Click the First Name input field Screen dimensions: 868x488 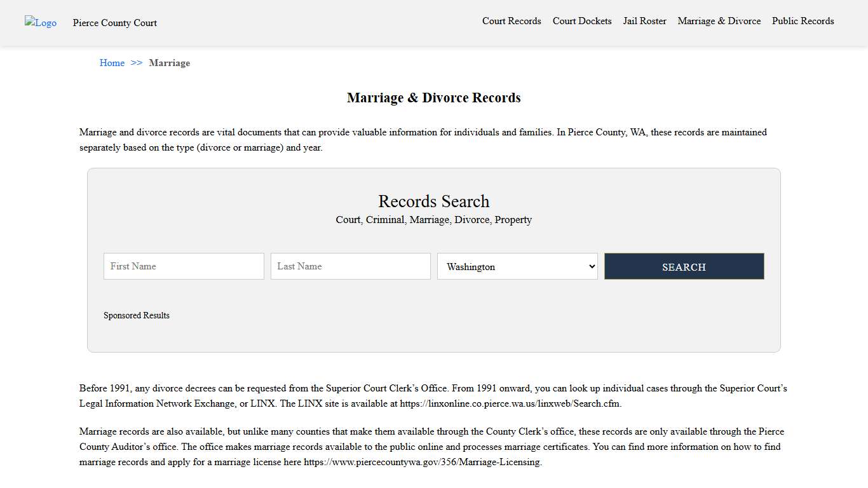tap(183, 266)
